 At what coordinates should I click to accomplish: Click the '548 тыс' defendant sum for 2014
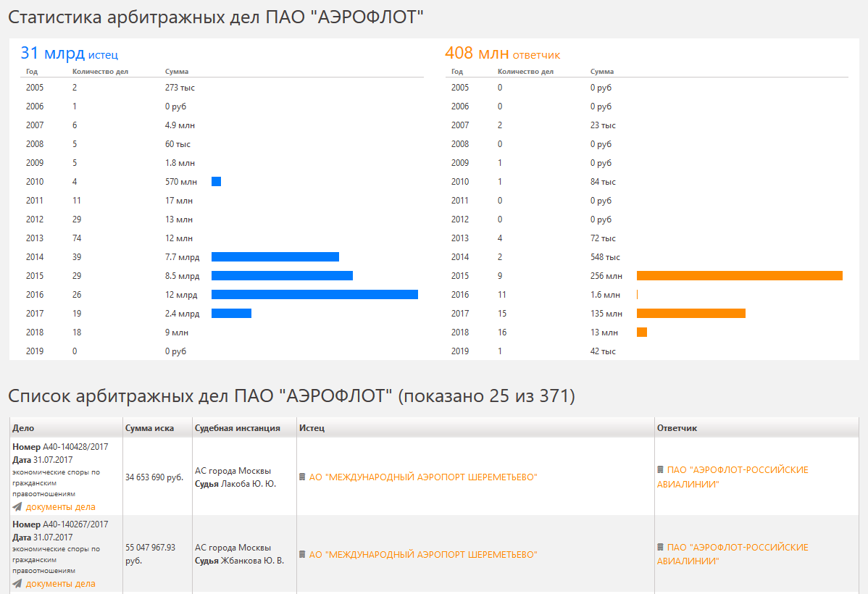pyautogui.click(x=605, y=257)
